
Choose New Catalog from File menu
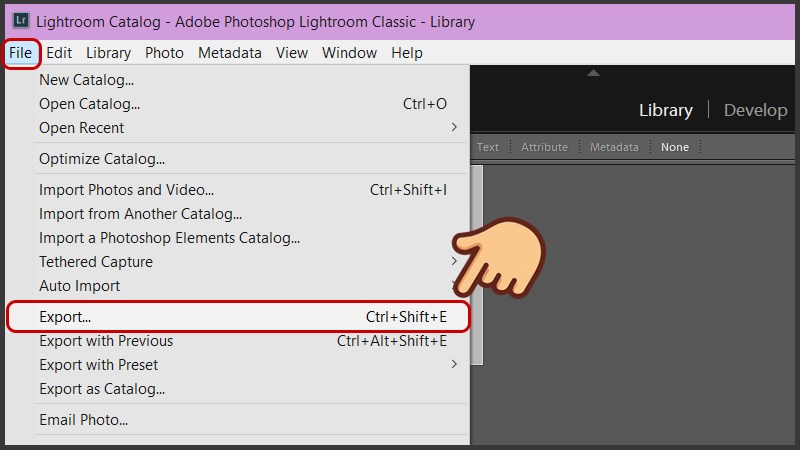86,80
